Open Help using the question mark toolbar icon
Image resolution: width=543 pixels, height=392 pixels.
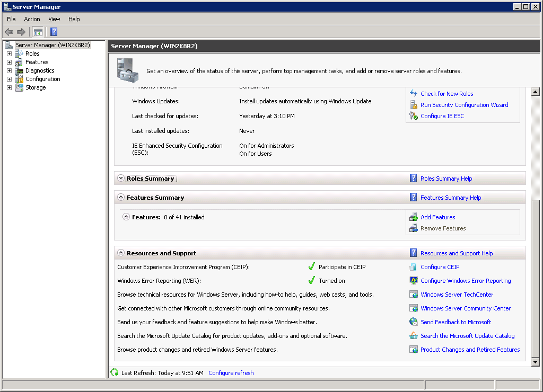tap(54, 32)
